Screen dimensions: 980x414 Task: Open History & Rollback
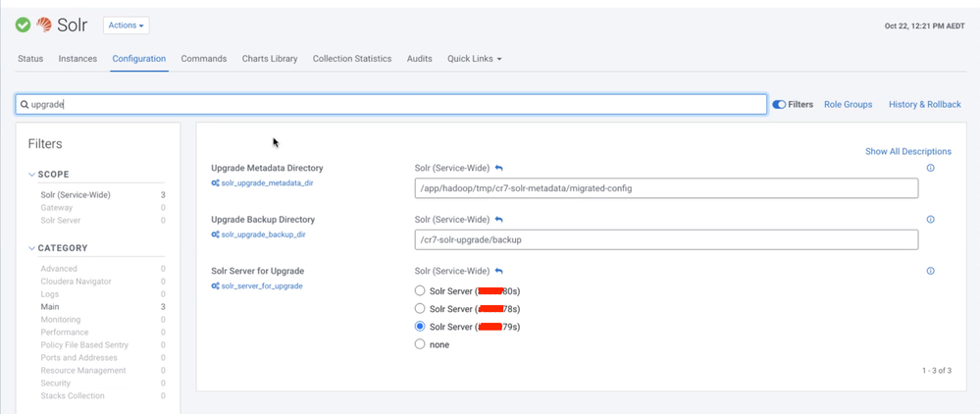click(924, 104)
